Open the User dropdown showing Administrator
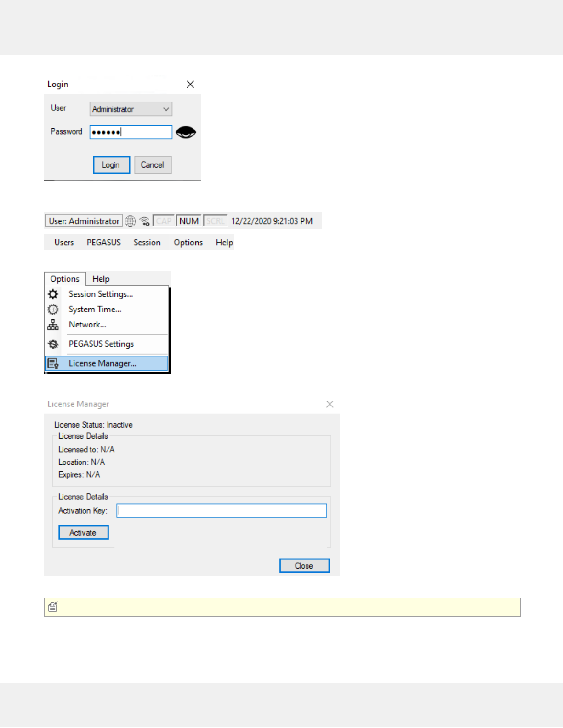563x728 pixels. 131,109
